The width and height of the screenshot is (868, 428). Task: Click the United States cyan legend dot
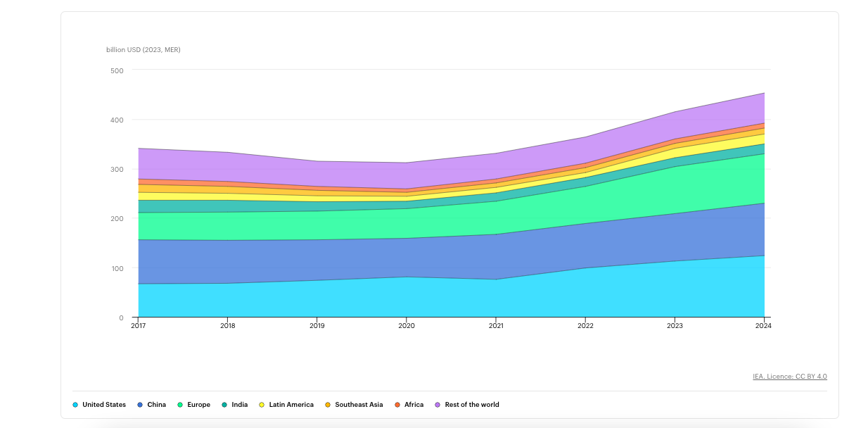[x=75, y=405]
